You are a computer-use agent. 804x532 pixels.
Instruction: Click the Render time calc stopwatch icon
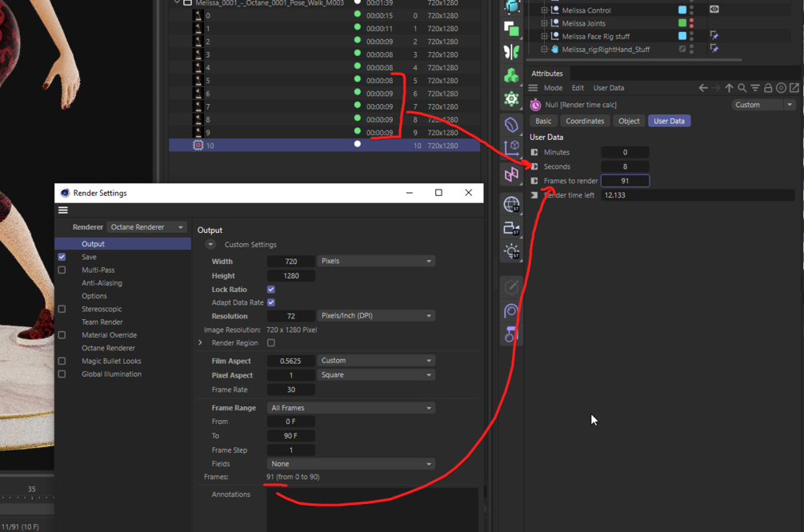(x=535, y=105)
